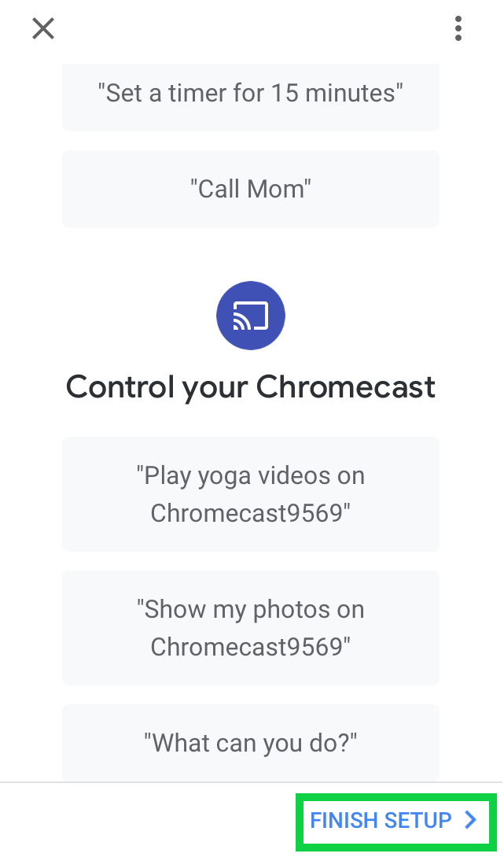Expand additional actions via three-dot menu
This screenshot has width=504, height=857.
pos(458,28)
